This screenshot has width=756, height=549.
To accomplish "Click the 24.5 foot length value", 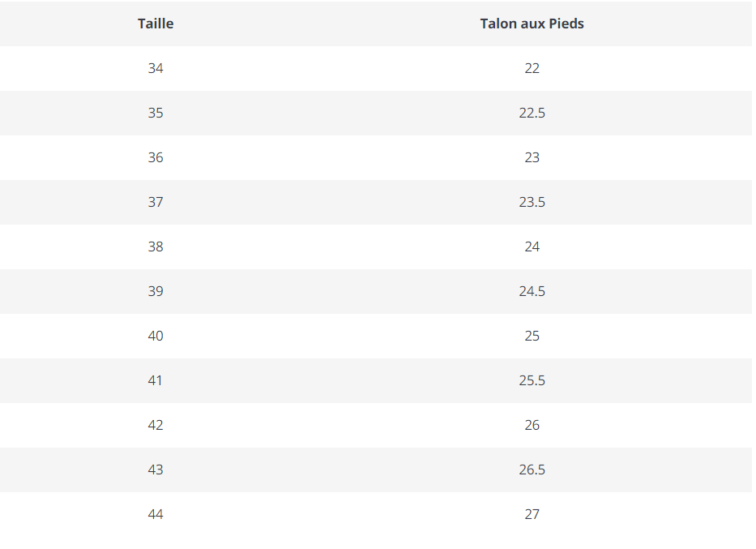I will point(532,291).
